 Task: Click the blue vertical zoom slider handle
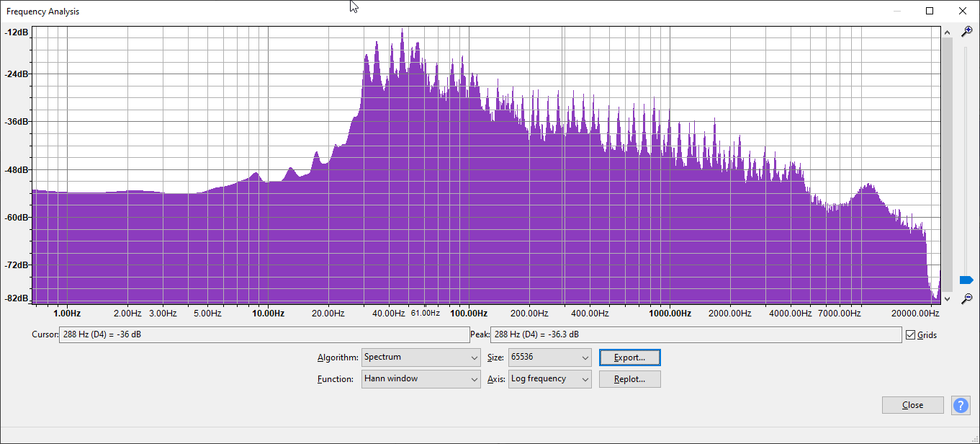pyautogui.click(x=966, y=280)
